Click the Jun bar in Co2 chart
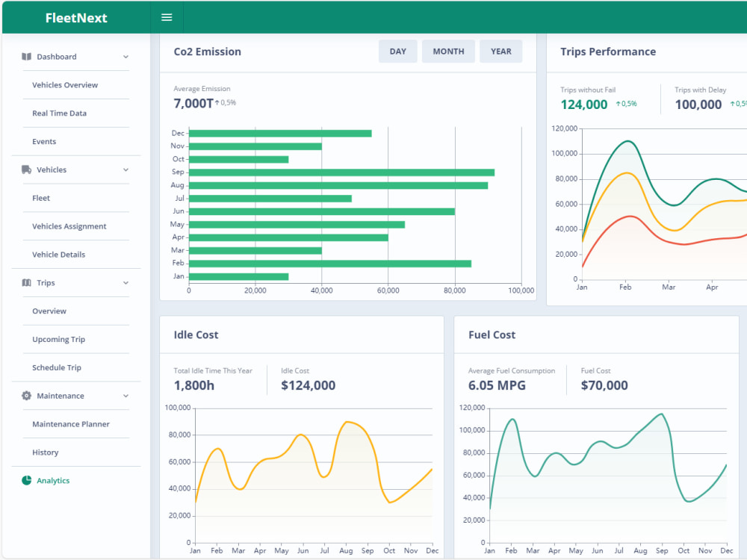Viewport: 747px width, 560px height. (321, 211)
